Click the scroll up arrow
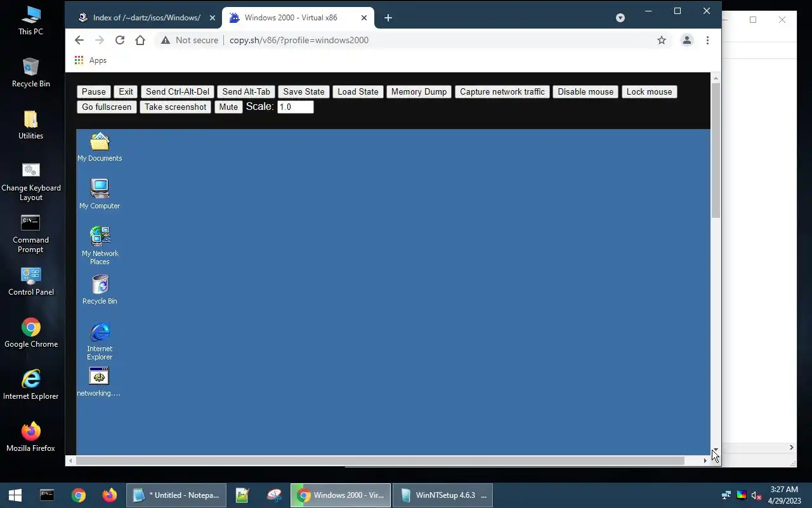 pyautogui.click(x=716, y=78)
